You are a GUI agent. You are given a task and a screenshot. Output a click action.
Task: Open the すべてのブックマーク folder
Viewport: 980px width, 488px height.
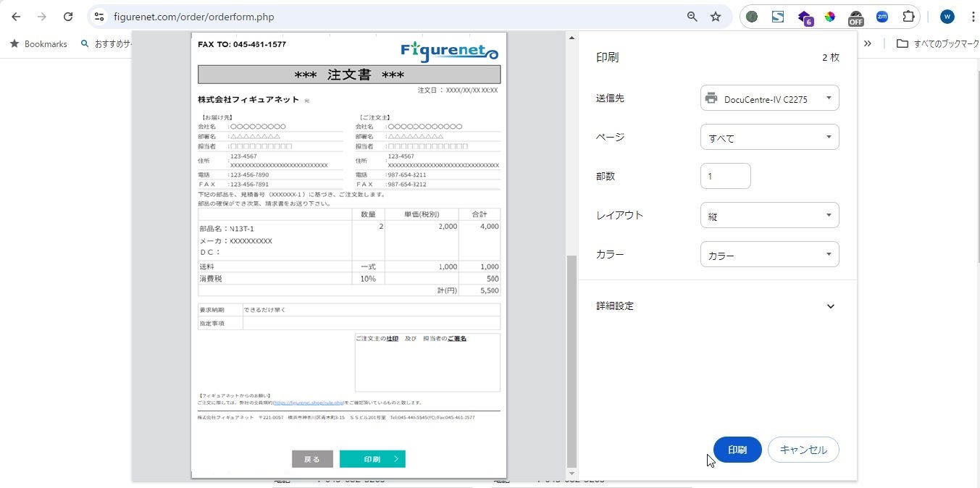click(938, 43)
